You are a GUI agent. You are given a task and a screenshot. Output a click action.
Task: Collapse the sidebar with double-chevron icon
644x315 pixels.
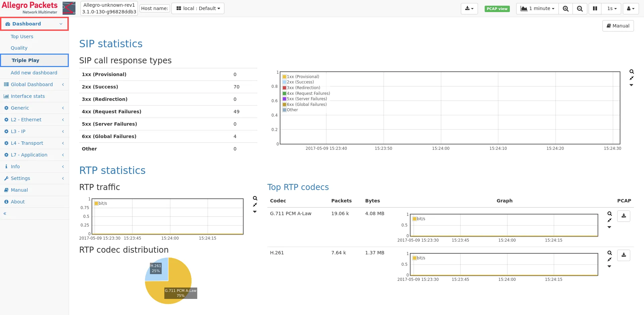[5, 213]
